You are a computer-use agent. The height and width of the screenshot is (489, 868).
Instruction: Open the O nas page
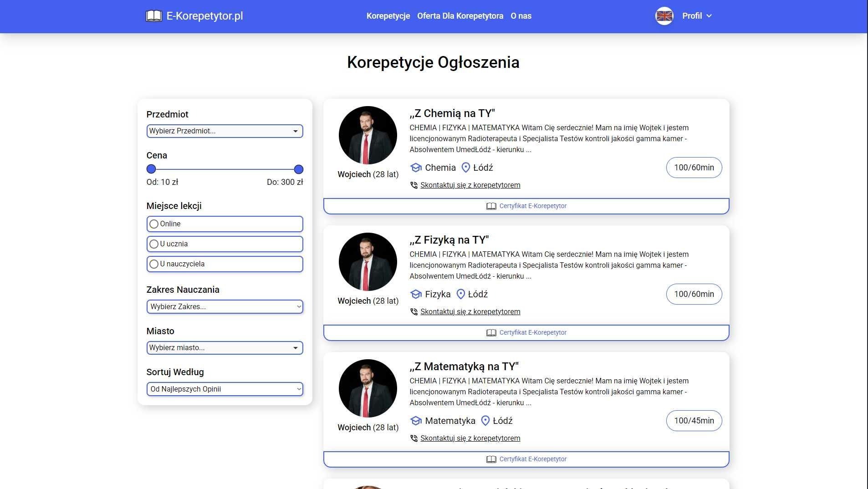click(x=521, y=16)
